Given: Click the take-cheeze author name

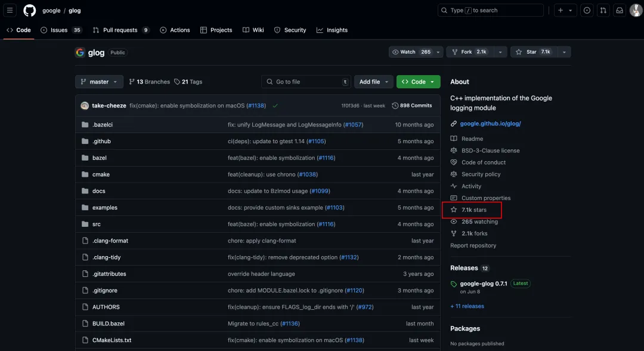Looking at the screenshot, I should [109, 106].
